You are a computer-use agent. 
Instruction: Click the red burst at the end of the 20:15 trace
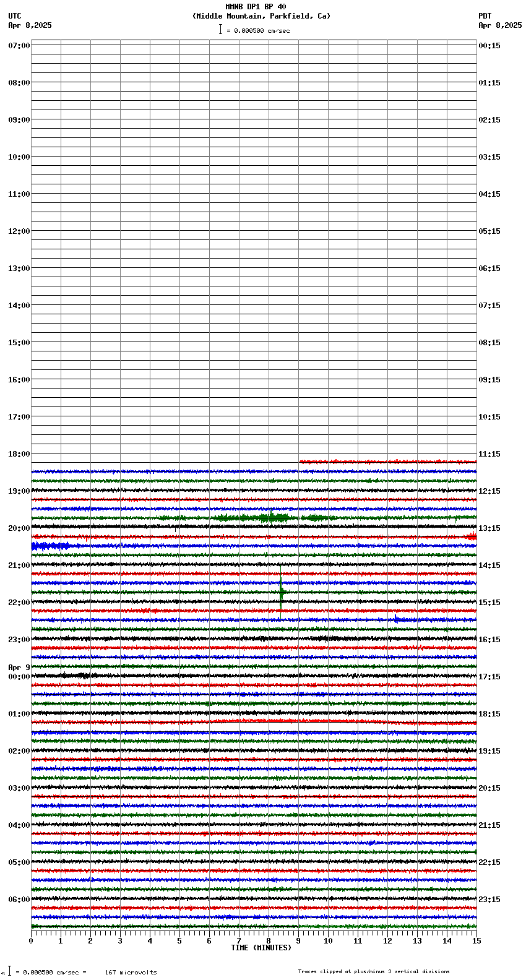(471, 536)
